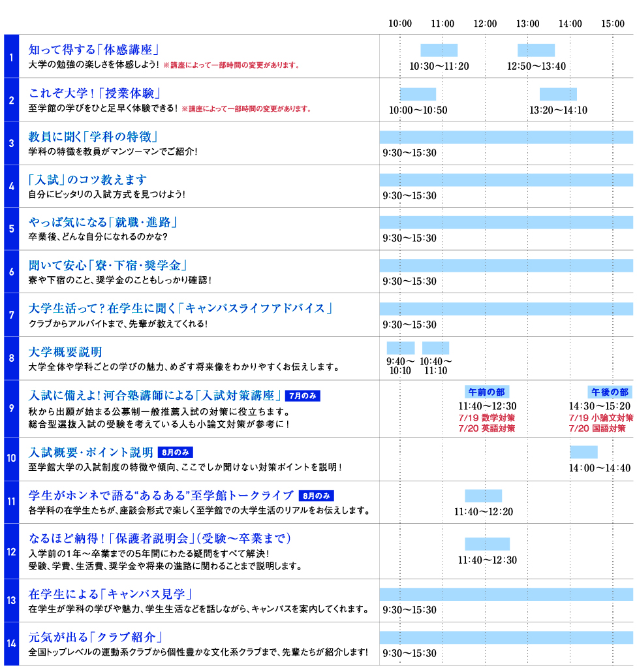Click the 12:00 time column header
This screenshot has width=637, height=672.
(x=485, y=24)
